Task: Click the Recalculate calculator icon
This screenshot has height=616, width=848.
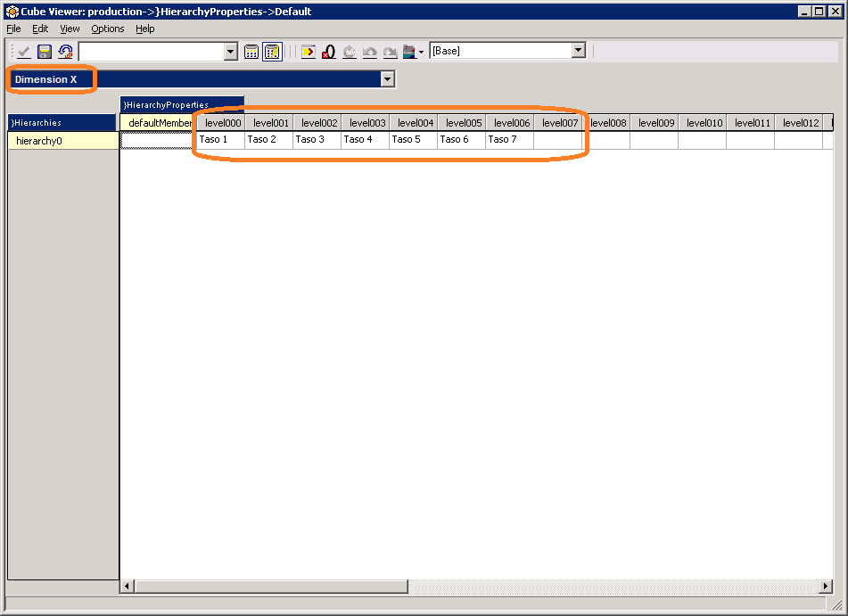Action: pyautogui.click(x=251, y=52)
